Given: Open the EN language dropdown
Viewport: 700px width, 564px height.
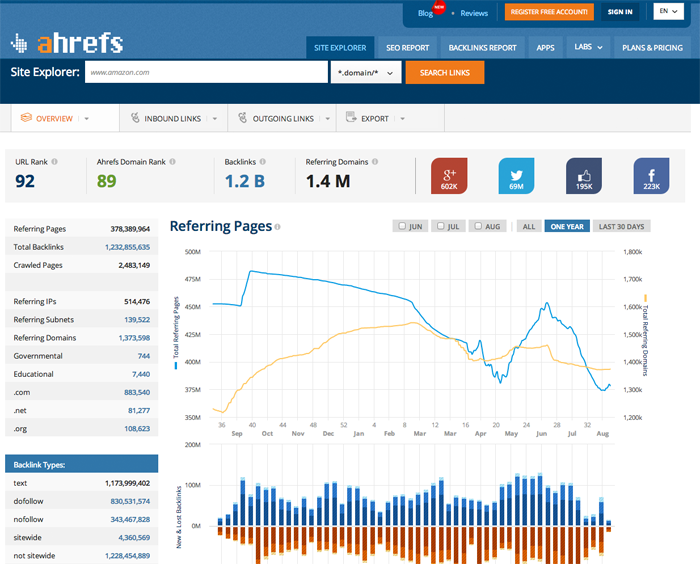Looking at the screenshot, I should (668, 11).
